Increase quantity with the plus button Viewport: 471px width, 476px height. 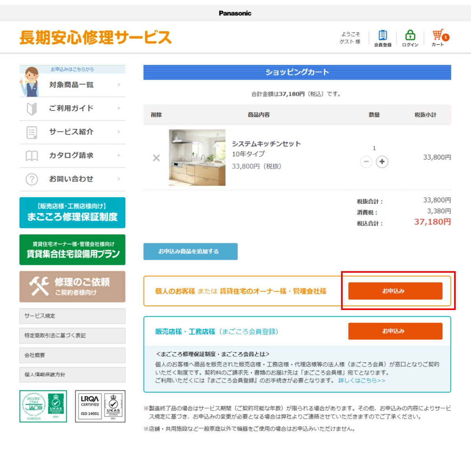pyautogui.click(x=382, y=162)
